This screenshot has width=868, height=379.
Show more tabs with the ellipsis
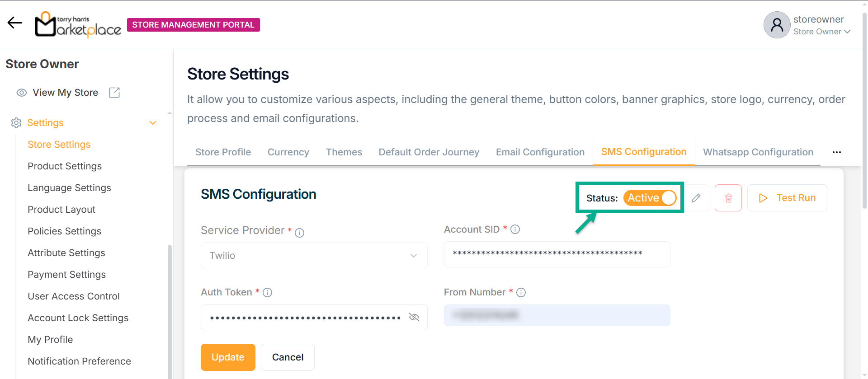pos(837,152)
